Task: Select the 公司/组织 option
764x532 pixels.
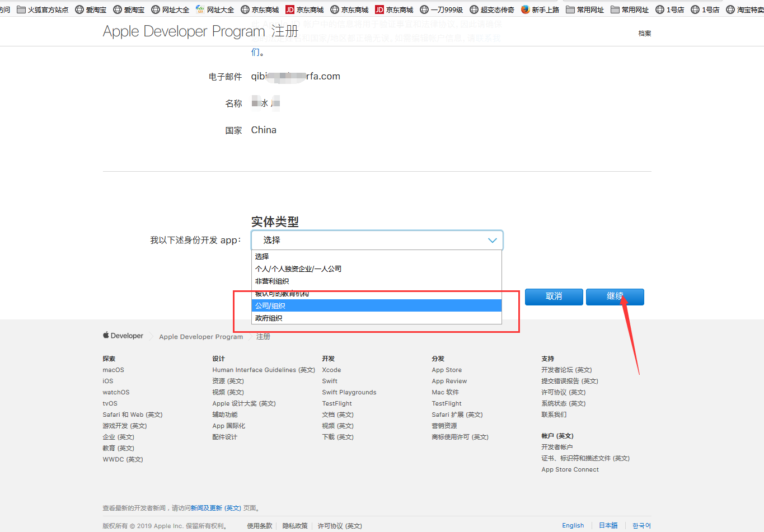Action: coord(377,305)
